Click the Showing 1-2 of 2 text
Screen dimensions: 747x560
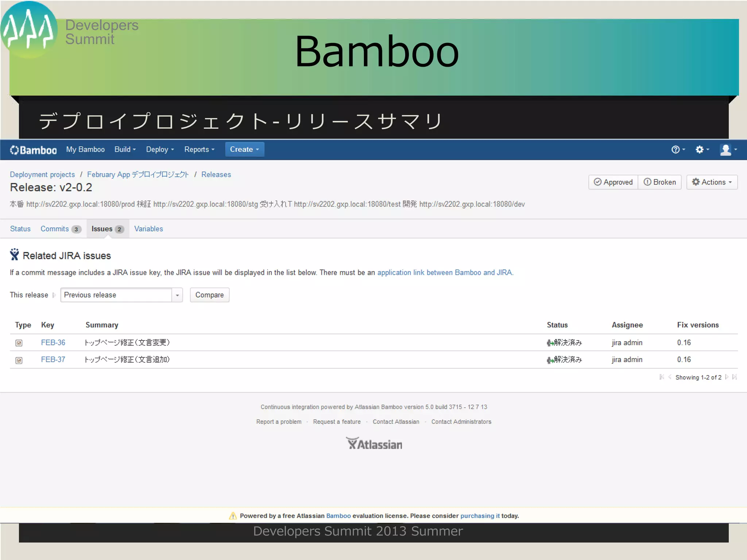coord(698,377)
